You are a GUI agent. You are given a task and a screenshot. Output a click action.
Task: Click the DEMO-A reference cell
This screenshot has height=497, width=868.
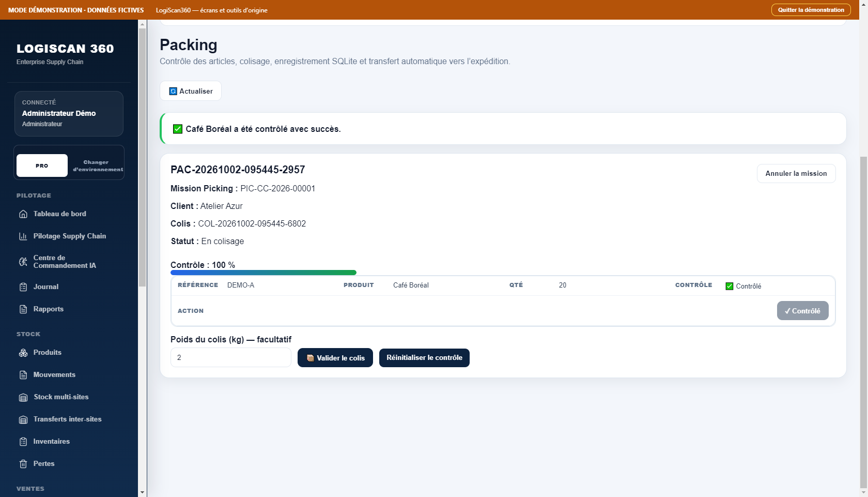[241, 285]
